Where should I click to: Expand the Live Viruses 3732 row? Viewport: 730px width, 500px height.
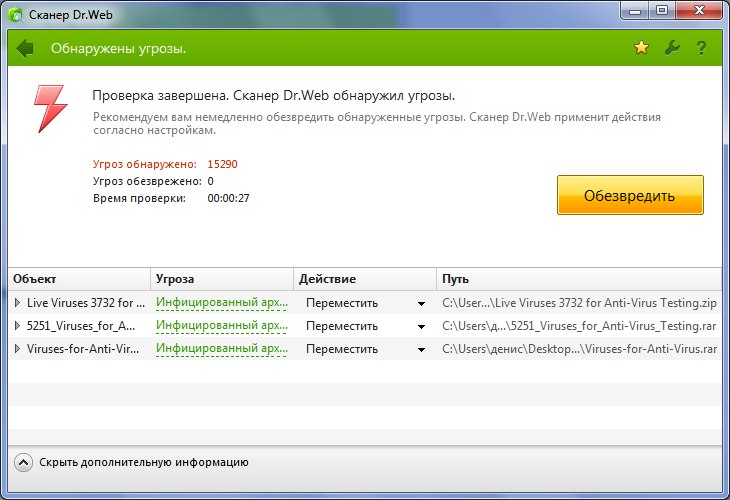pos(17,301)
